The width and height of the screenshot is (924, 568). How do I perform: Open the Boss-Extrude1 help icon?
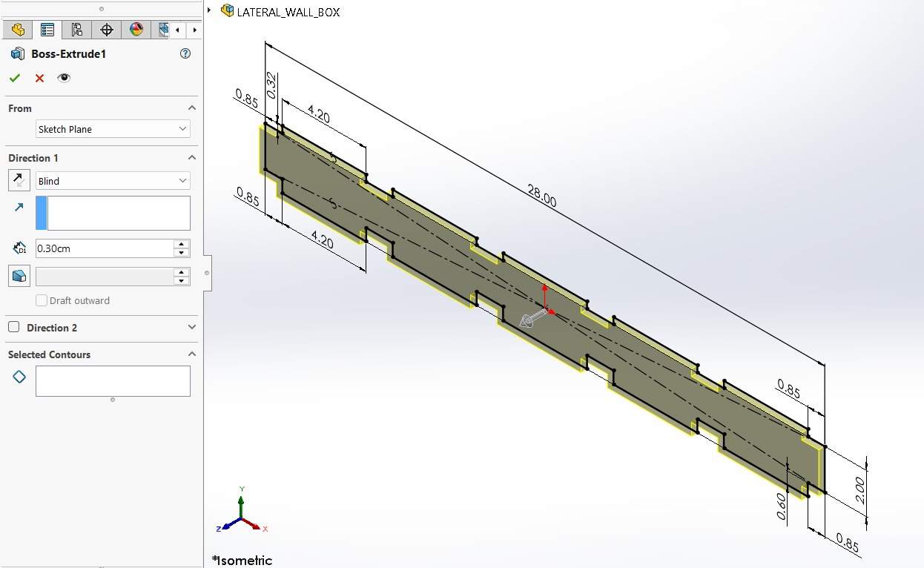coord(185,53)
